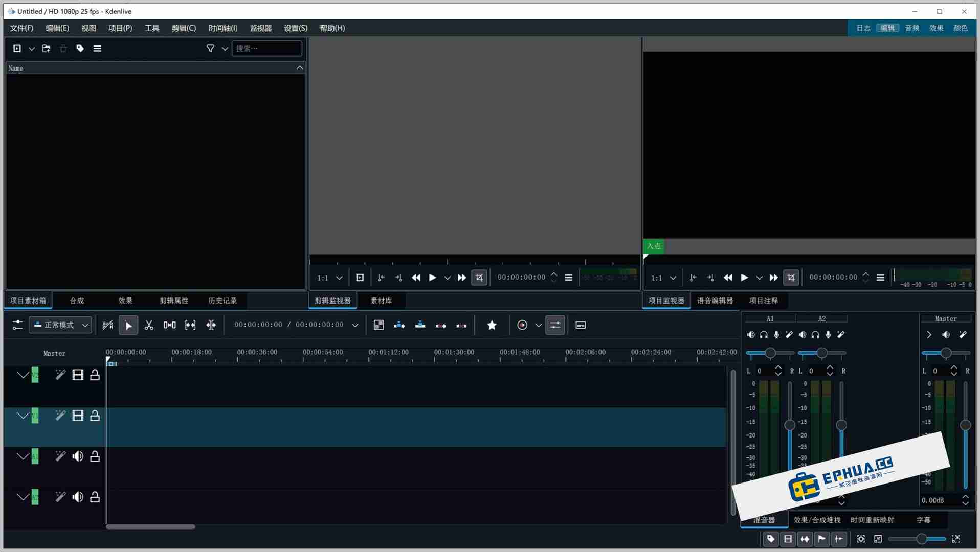Open the 时间轴(I) menu
Screen dimensions: 980x552
(222, 28)
